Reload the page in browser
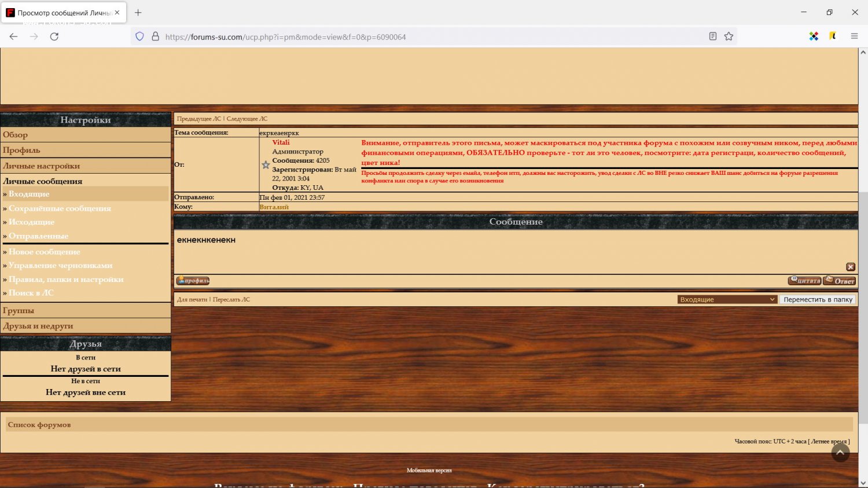 point(54,36)
